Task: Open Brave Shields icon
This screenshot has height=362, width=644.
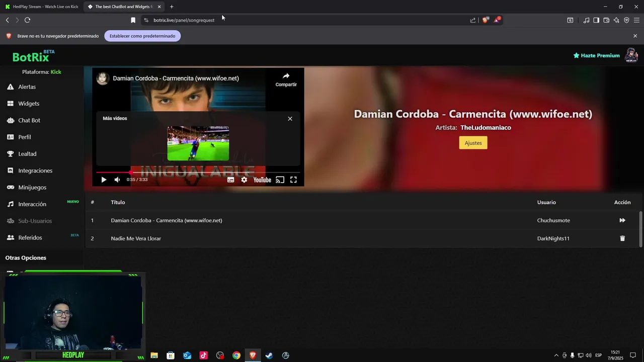Action: coord(485,20)
